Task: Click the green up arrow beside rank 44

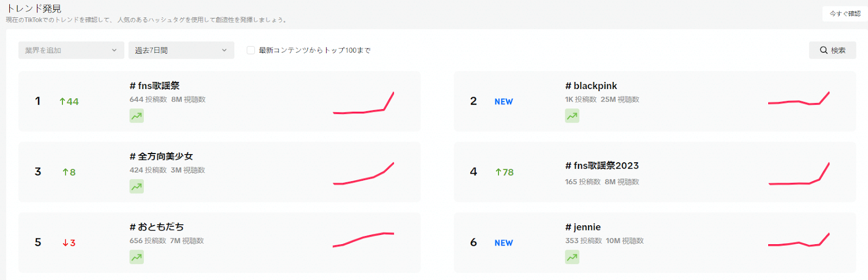Action: click(x=62, y=101)
